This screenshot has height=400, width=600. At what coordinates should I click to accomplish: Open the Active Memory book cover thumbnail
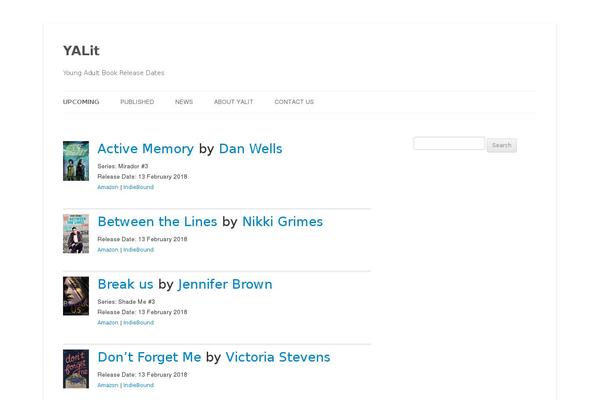click(x=76, y=161)
